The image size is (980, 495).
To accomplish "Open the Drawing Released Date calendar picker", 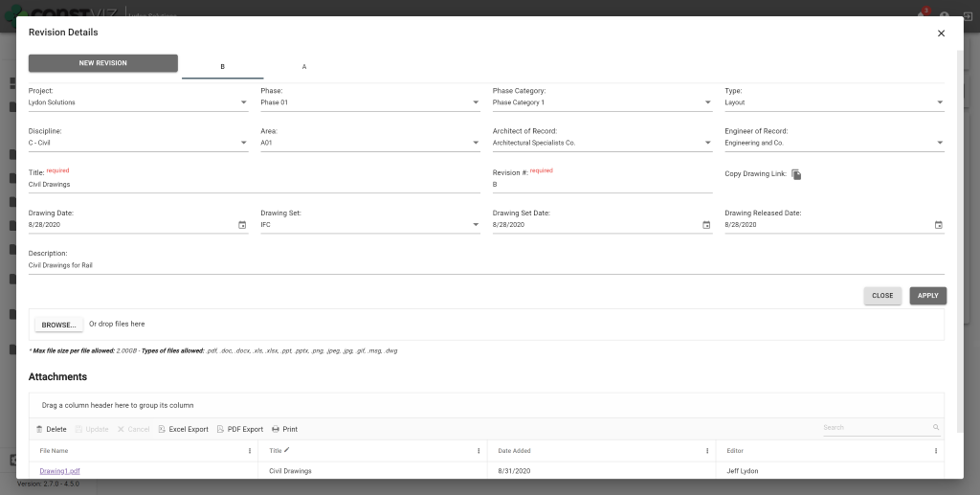I will pos(938,225).
